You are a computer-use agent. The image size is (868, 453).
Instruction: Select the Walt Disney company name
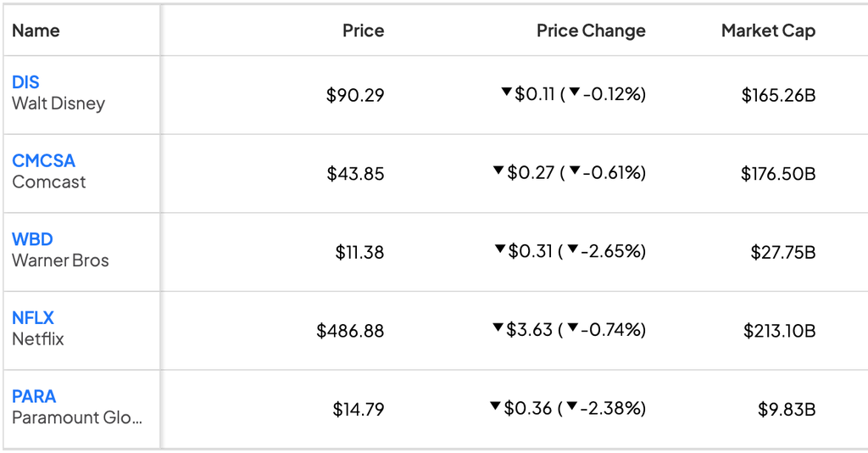(x=58, y=103)
